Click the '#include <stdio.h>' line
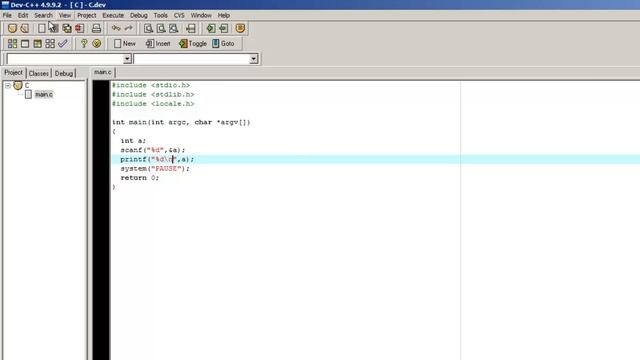The height and width of the screenshot is (360, 640). [151, 85]
